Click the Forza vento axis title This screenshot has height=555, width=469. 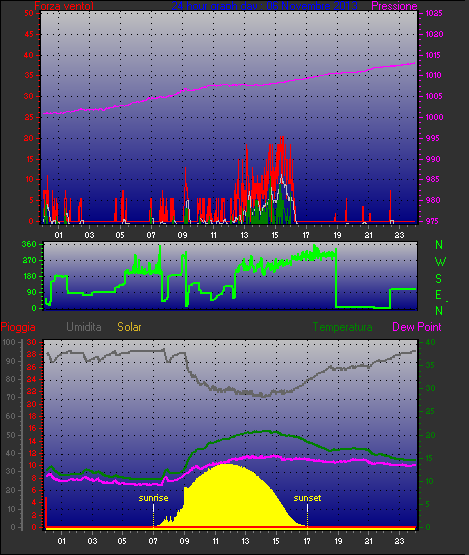click(64, 6)
